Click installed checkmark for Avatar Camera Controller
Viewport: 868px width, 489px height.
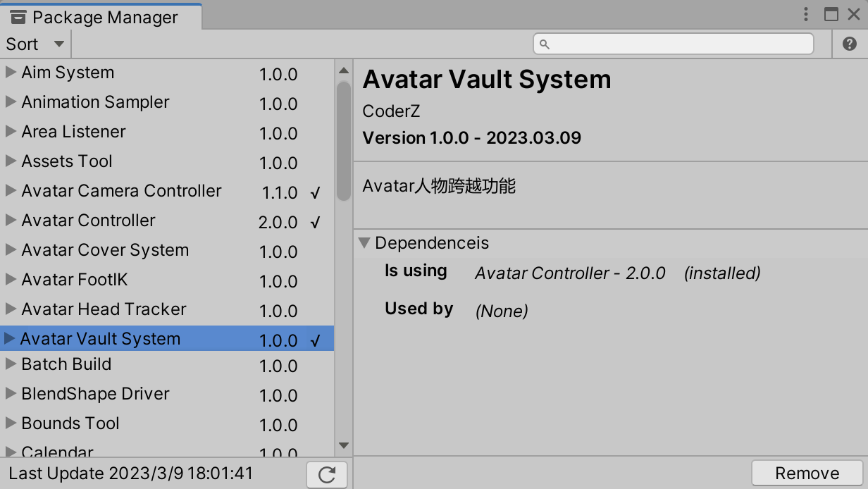click(x=315, y=192)
